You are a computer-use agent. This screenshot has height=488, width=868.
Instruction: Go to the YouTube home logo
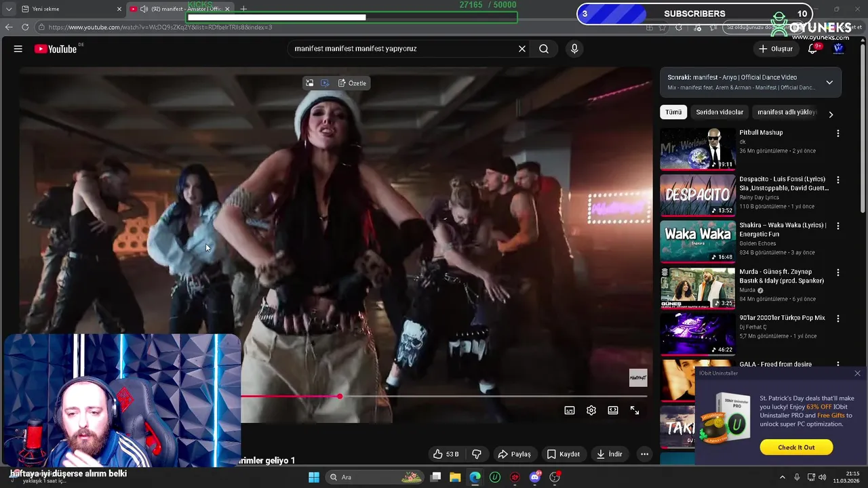(x=56, y=49)
